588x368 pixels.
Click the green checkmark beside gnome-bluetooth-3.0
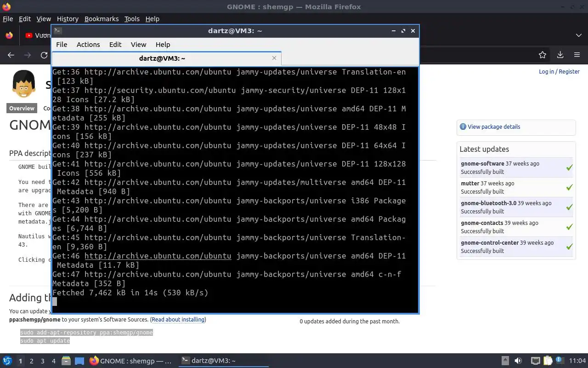point(569,207)
